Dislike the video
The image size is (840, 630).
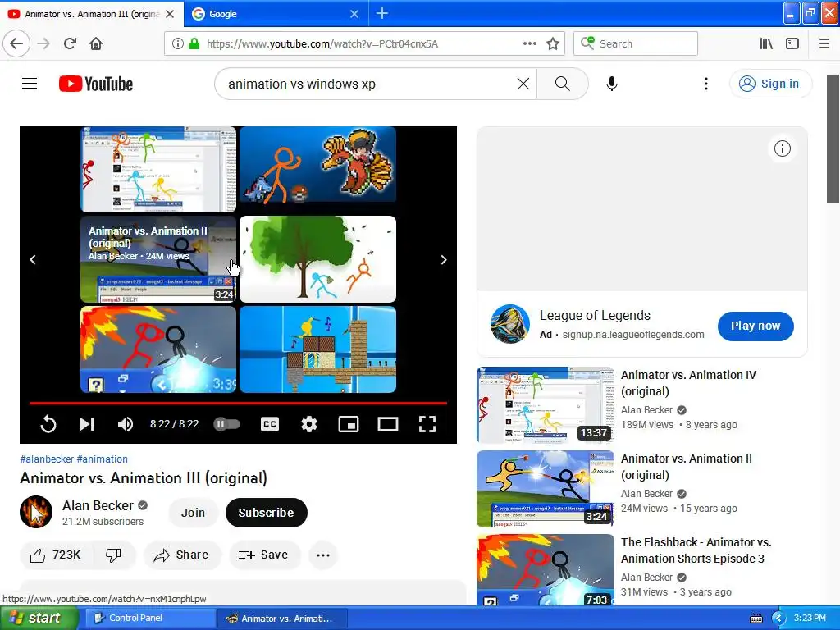pos(113,555)
